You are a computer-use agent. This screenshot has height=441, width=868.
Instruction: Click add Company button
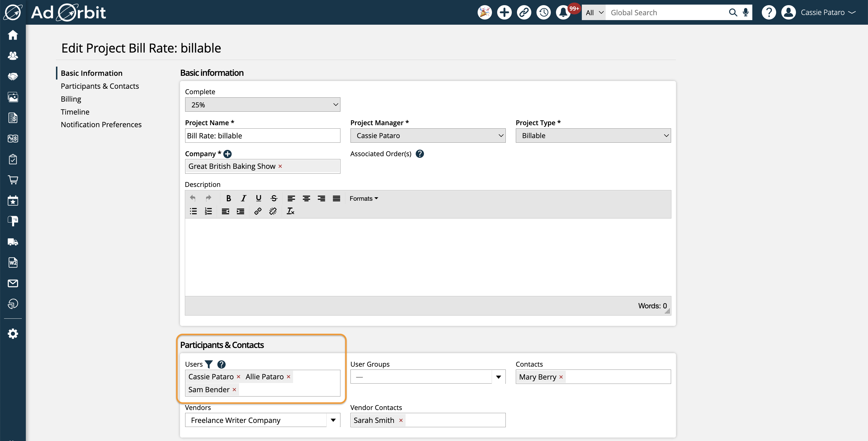pos(227,153)
